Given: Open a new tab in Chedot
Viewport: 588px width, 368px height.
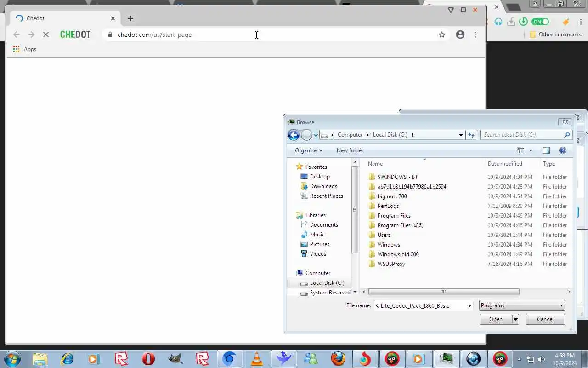Looking at the screenshot, I should [130, 18].
